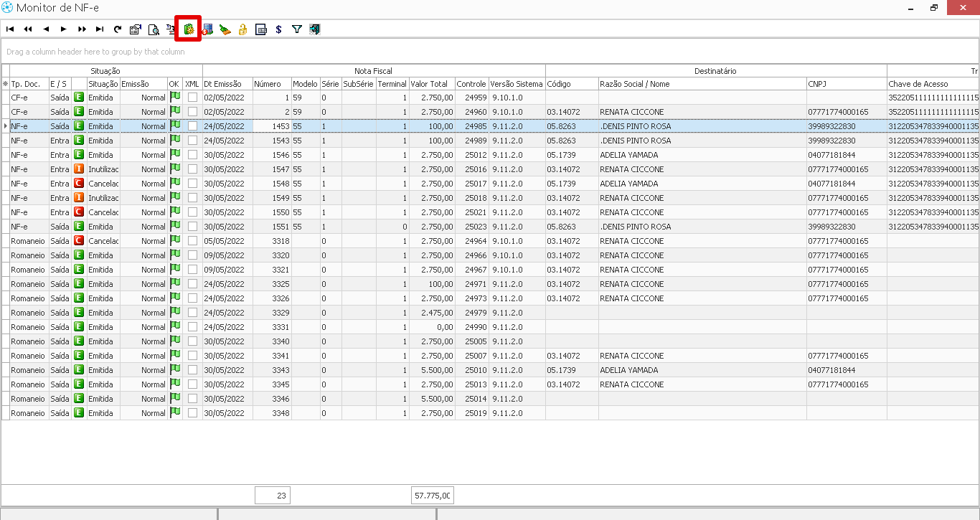This screenshot has height=520, width=980.
Task: Click value 5.500,00 in row 3343
Action: [x=432, y=370]
